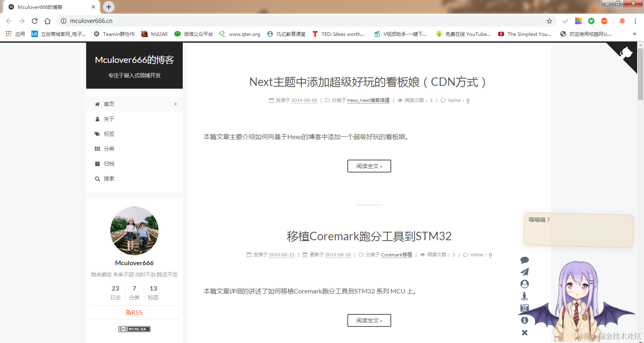Open a new browser tab
This screenshot has width=644, height=343.
tap(109, 7)
